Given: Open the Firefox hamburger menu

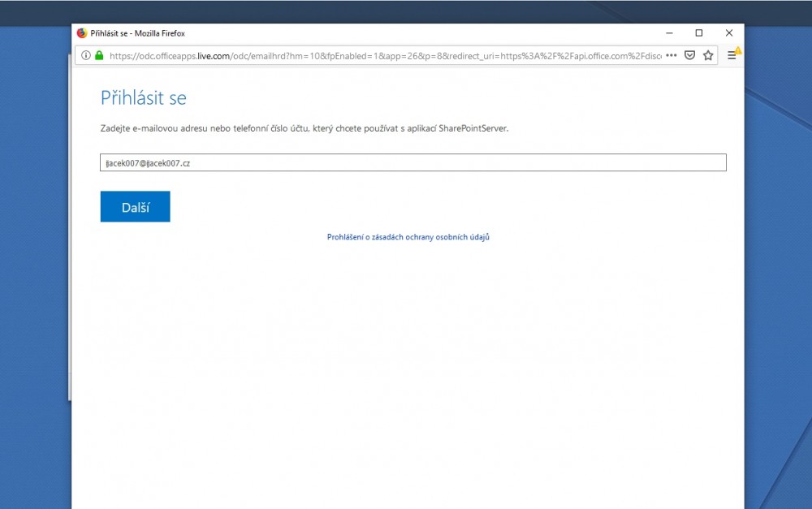Looking at the screenshot, I should point(732,55).
